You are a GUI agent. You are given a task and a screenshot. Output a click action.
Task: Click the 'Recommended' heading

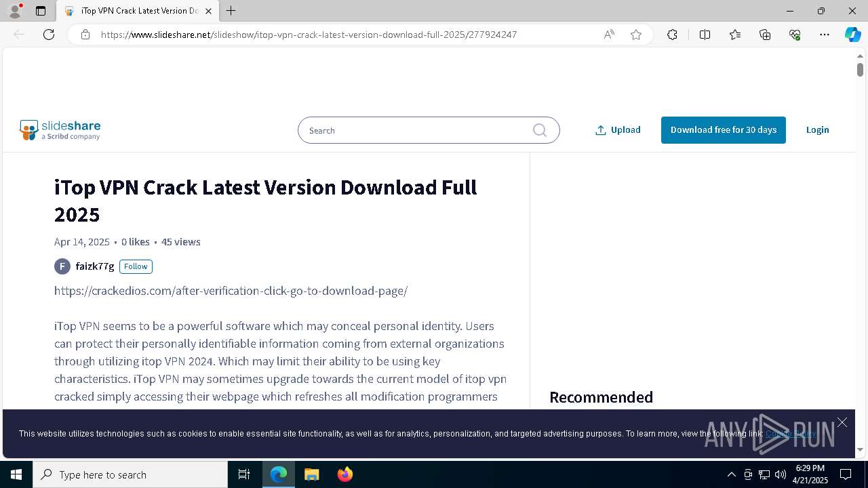[601, 397]
